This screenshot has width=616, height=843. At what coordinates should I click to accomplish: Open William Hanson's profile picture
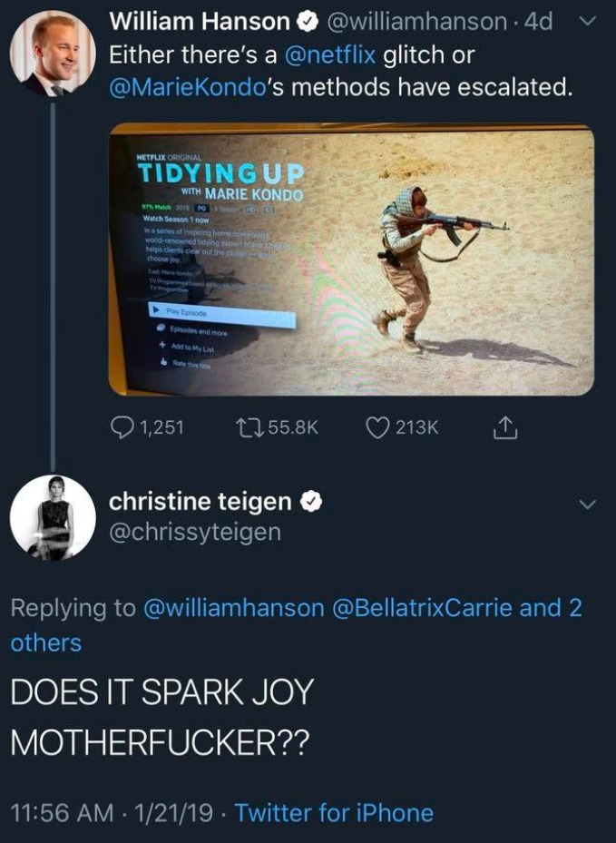pos(52,54)
